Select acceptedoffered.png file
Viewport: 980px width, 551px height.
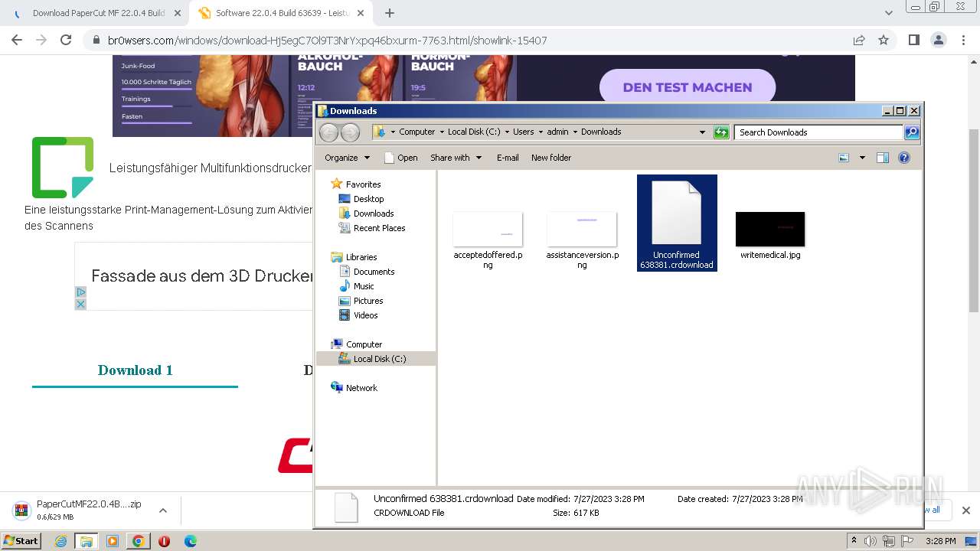[488, 240]
